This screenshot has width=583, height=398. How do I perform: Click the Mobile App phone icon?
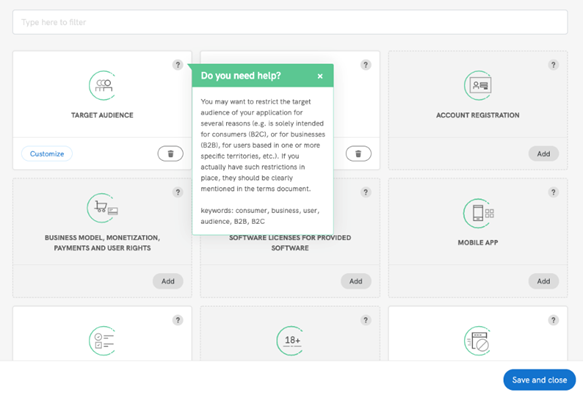click(478, 213)
